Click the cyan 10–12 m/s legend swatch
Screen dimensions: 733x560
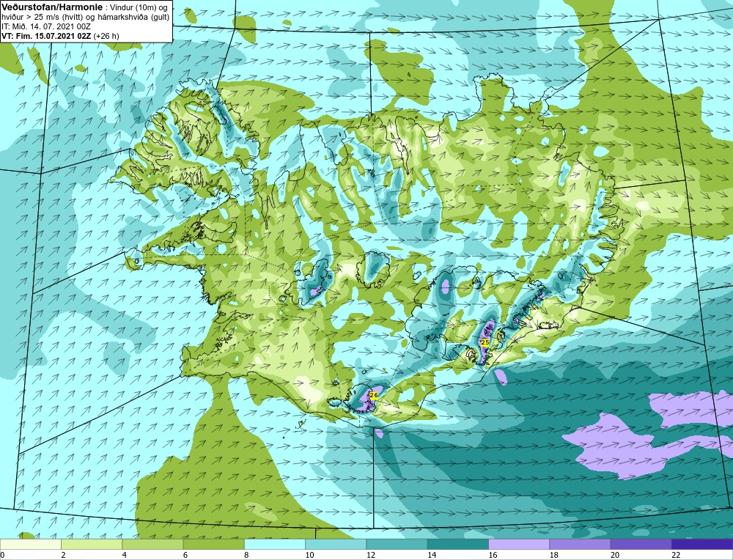(336, 544)
